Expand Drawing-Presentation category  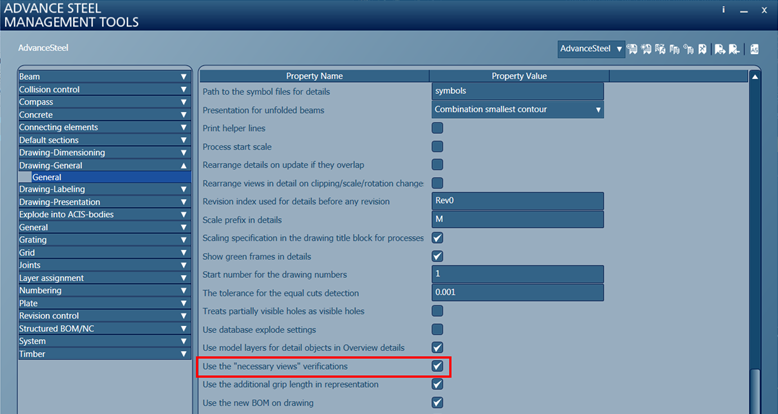click(x=105, y=202)
